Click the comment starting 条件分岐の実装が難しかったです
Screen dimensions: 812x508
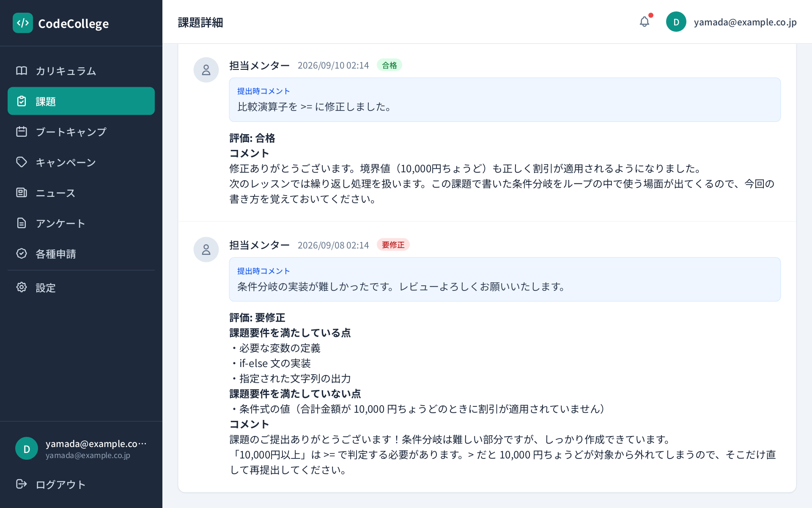click(402, 287)
